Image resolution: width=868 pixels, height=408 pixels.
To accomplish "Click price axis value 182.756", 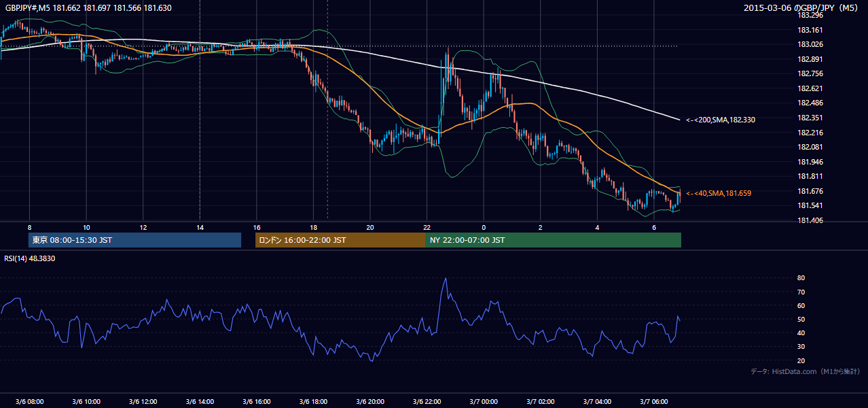I will tap(810, 74).
